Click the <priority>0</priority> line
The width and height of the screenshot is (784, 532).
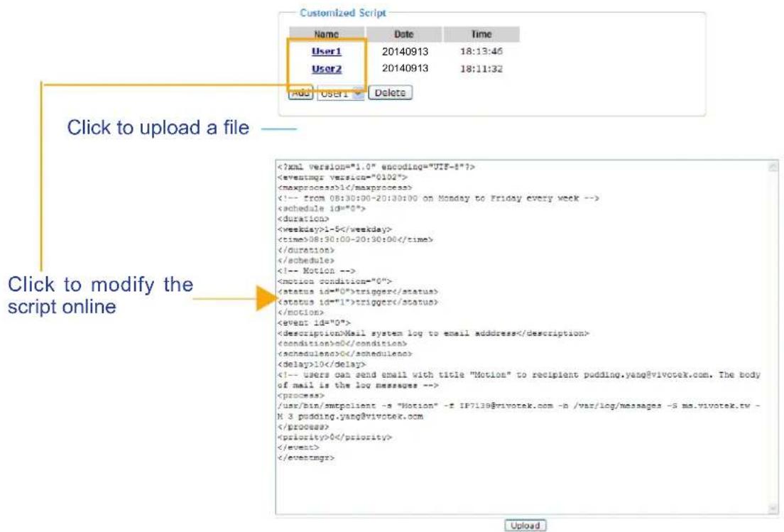pyautogui.click(x=334, y=437)
